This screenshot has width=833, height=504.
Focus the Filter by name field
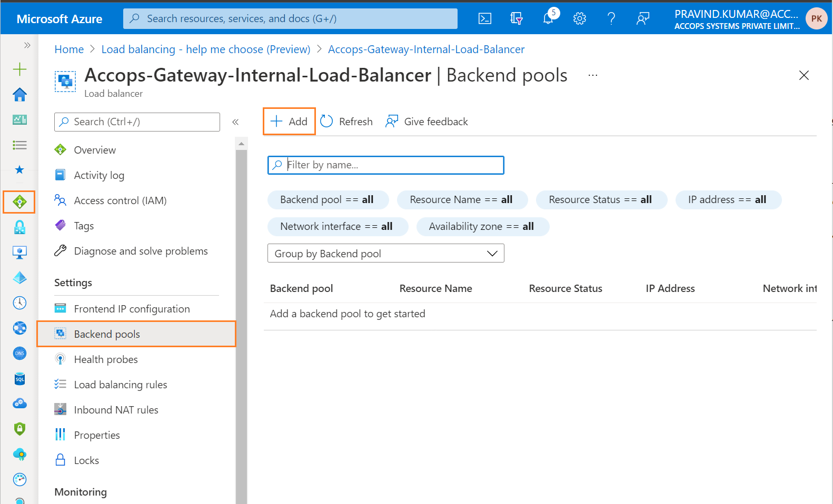386,165
